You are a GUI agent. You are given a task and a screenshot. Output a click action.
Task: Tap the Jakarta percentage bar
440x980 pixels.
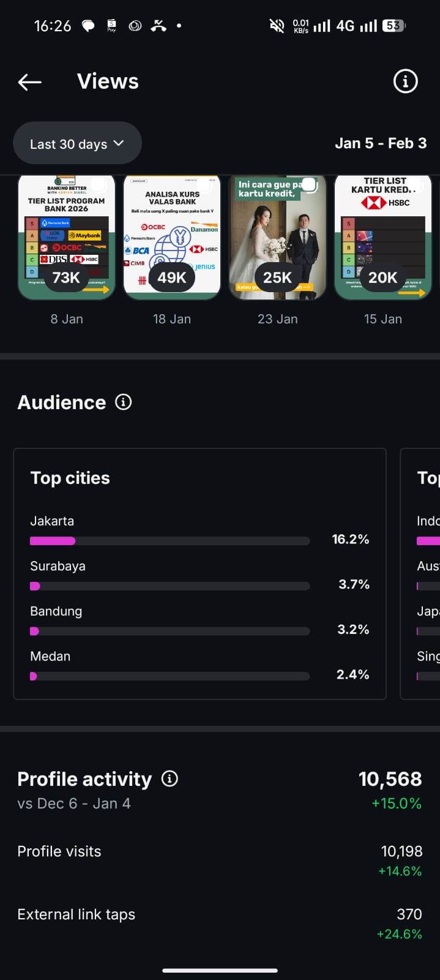(x=170, y=541)
